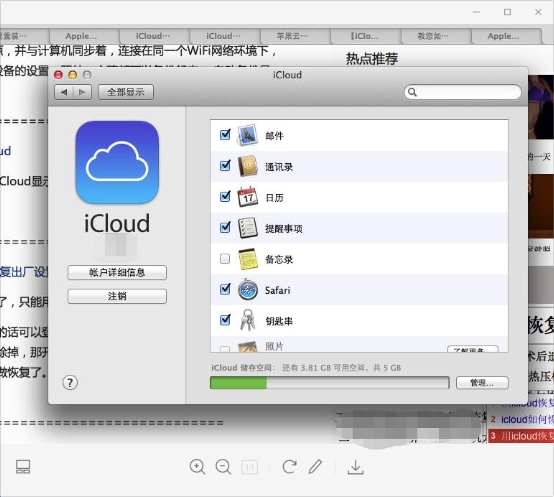
Task: Uncheck the Safari checkbox
Action: [x=225, y=289]
